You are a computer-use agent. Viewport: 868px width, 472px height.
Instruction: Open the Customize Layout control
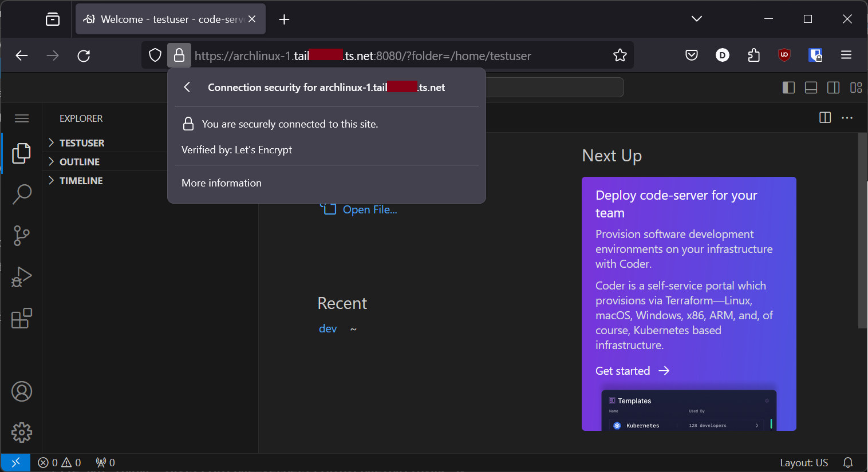(x=856, y=88)
